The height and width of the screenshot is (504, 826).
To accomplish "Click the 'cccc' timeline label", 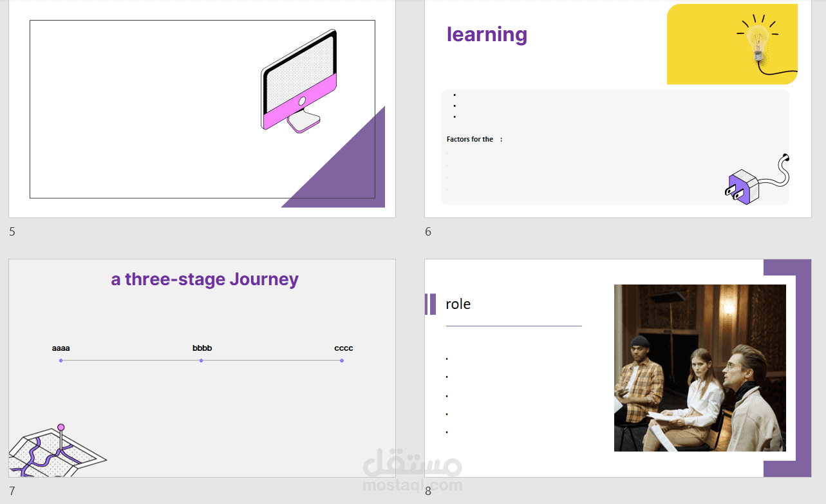I will click(x=344, y=348).
